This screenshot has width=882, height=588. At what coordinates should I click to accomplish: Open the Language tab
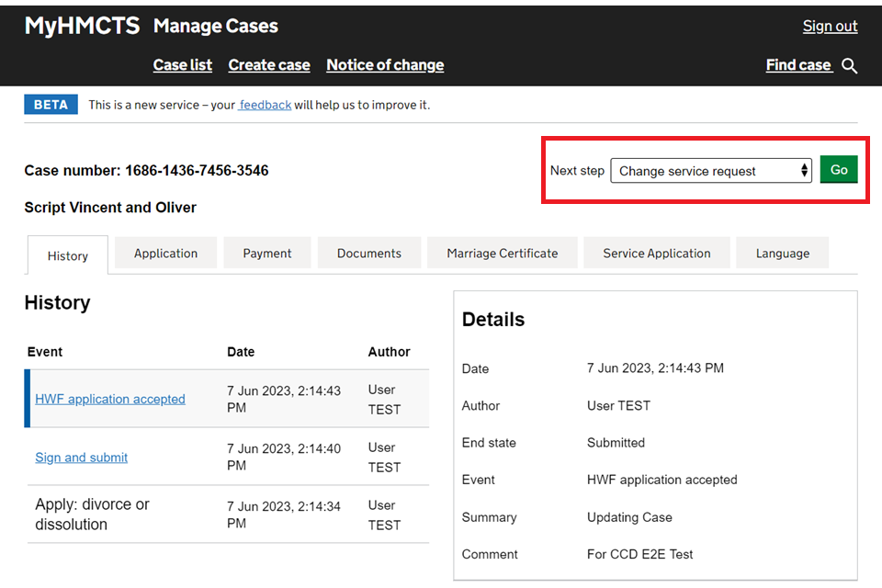[782, 254]
